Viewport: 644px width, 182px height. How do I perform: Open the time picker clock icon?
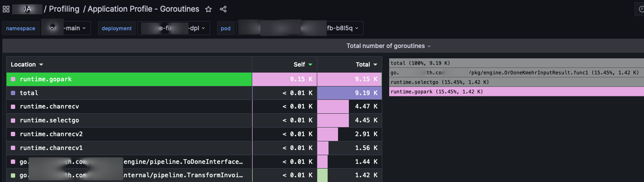point(641,9)
